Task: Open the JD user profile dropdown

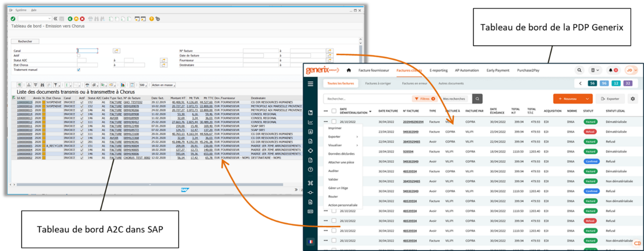Action: click(631, 70)
